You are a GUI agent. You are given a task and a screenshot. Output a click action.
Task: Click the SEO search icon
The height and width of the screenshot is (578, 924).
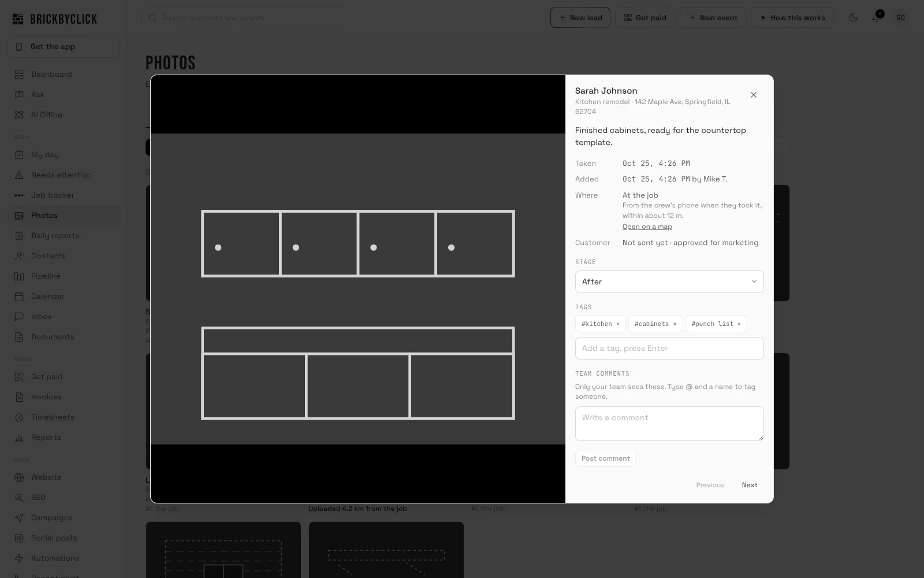19,498
